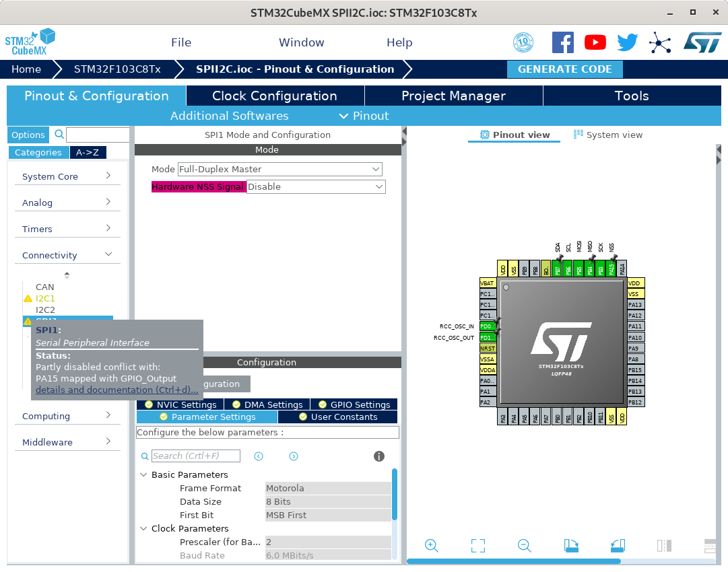This screenshot has height=572, width=728.
Task: Collapse the Connectivity category
Action: click(x=67, y=255)
